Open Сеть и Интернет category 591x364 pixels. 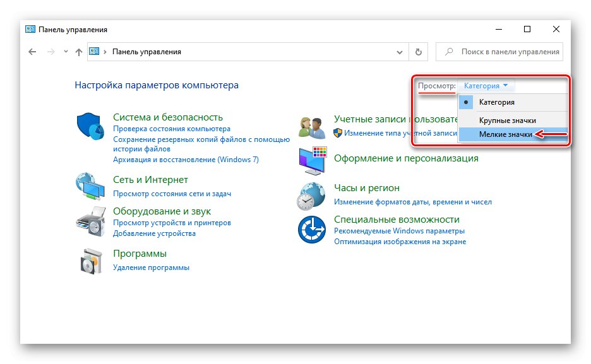point(150,180)
